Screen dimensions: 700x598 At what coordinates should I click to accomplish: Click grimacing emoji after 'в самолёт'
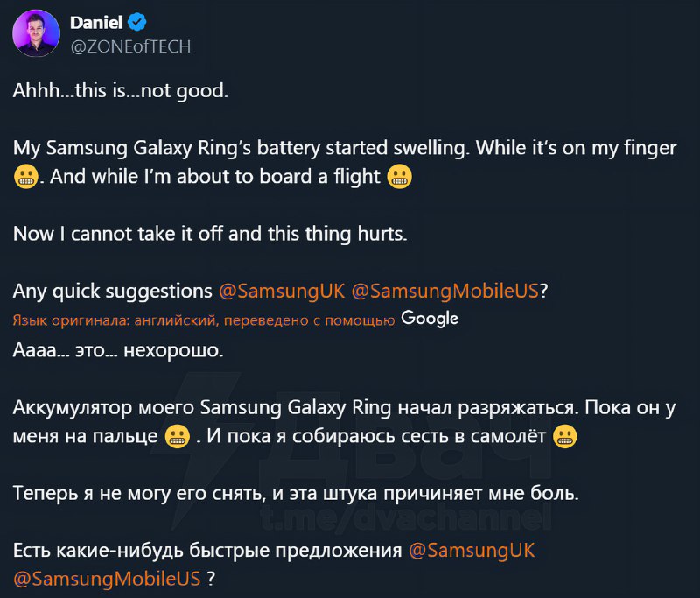[x=566, y=436]
